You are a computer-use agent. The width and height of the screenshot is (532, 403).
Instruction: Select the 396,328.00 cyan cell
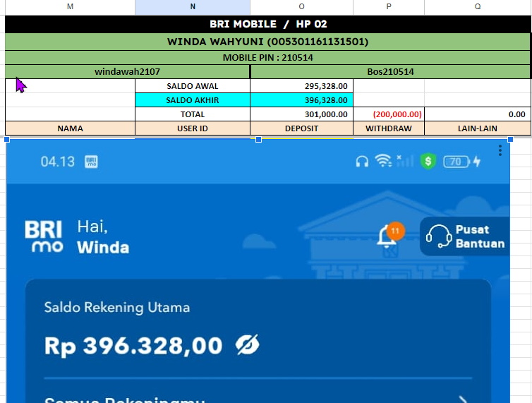301,100
